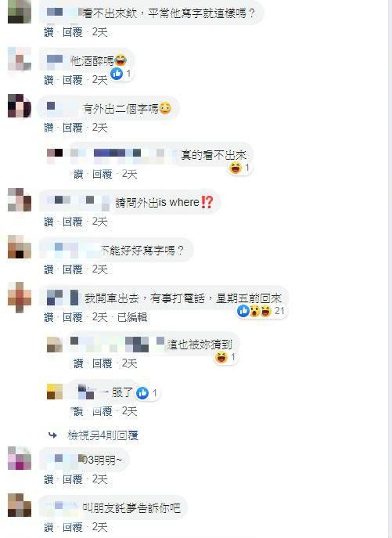The width and height of the screenshot is (392, 538).
Task: Open avatar of 請問外出is where commenter
Action: point(20,200)
